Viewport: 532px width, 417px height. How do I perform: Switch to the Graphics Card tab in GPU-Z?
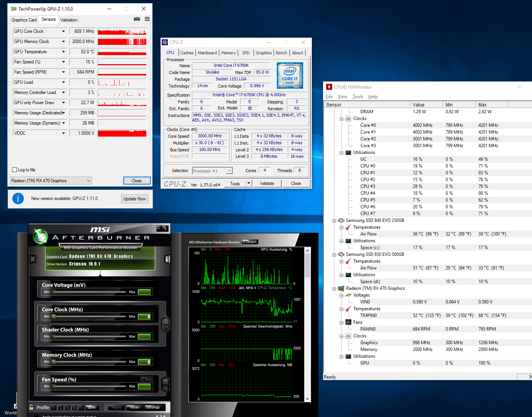24,20
